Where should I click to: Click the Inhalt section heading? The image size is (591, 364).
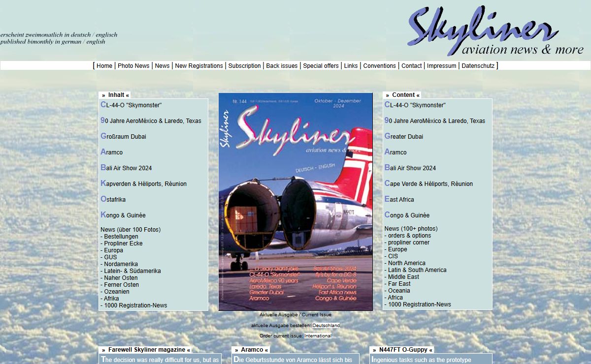[x=114, y=95]
